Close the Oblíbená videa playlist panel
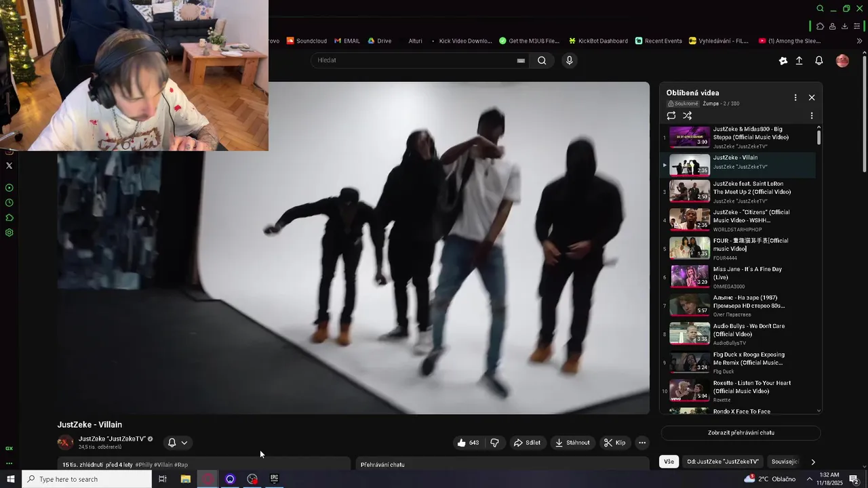868x488 pixels. point(812,98)
